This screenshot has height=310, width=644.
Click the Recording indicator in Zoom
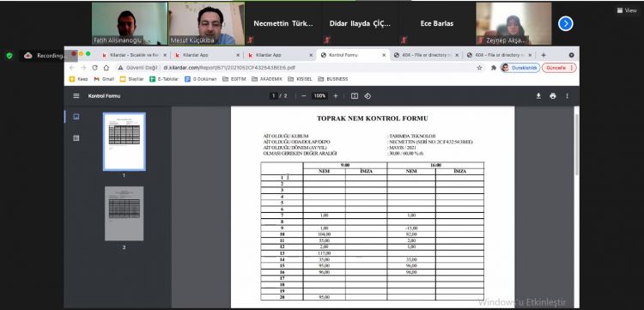coord(46,56)
